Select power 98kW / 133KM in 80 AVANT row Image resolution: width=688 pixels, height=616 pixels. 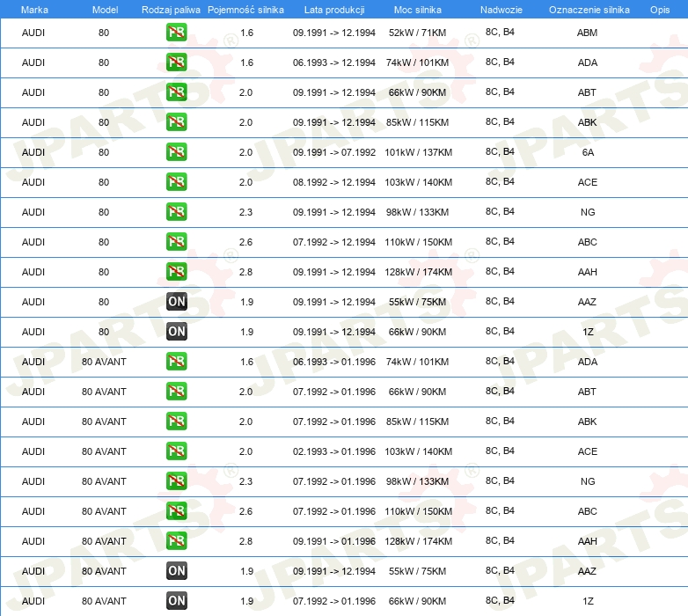pos(417,481)
